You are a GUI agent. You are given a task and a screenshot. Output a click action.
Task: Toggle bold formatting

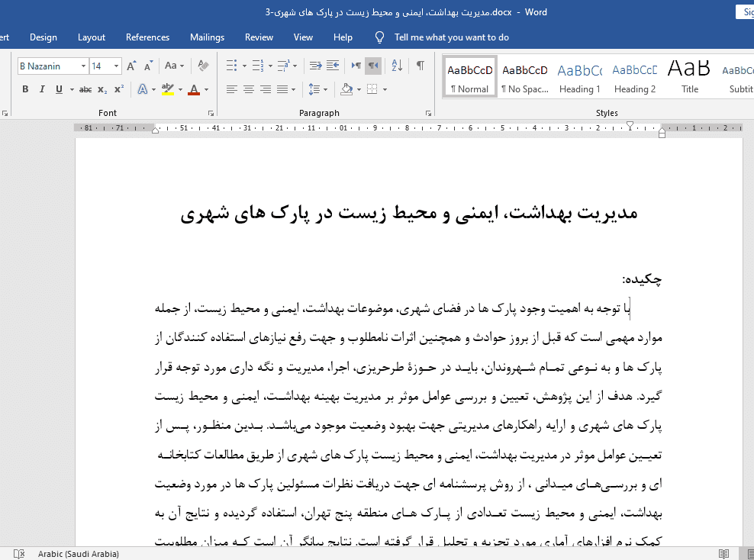[25, 89]
